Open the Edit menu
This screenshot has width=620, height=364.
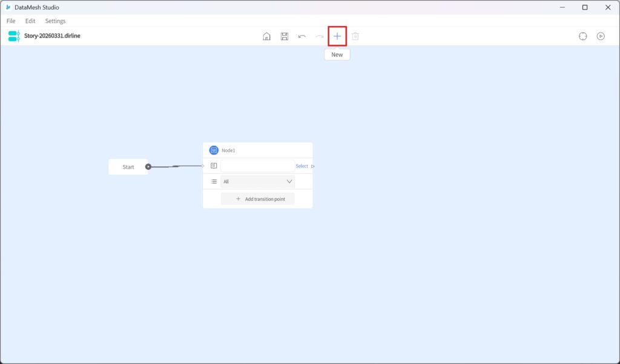[x=30, y=21]
